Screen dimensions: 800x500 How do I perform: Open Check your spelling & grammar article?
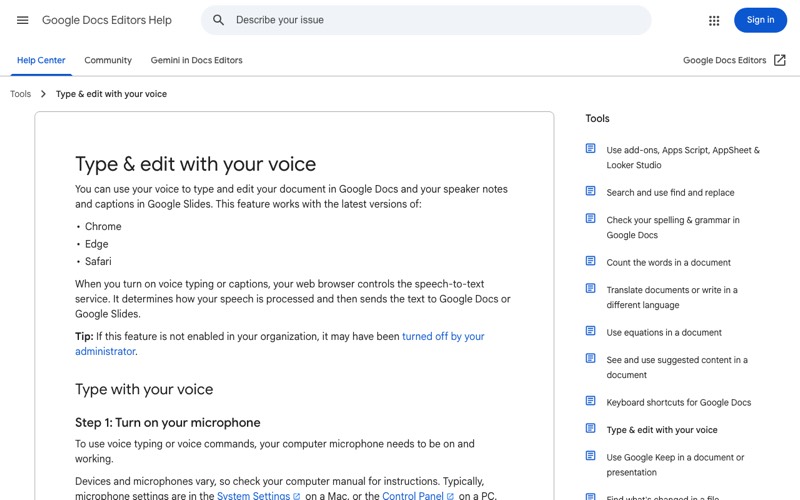pos(672,228)
